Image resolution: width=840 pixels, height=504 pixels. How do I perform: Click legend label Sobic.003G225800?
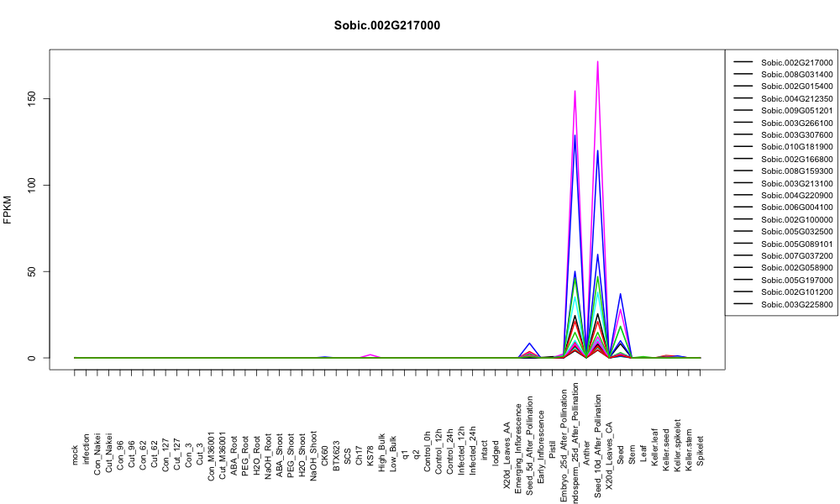[796, 305]
